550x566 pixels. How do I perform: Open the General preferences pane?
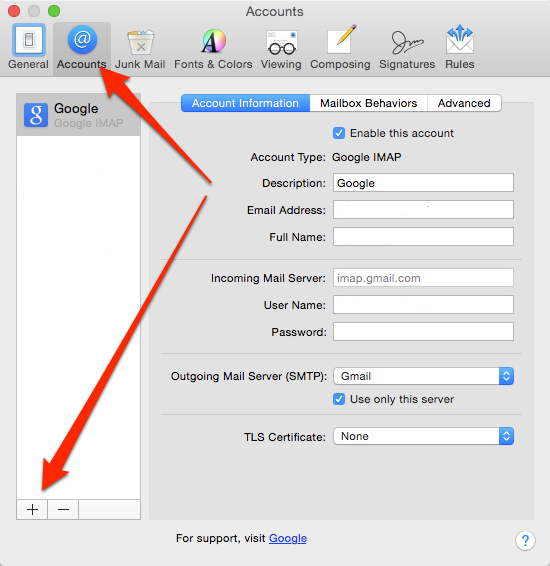[28, 47]
